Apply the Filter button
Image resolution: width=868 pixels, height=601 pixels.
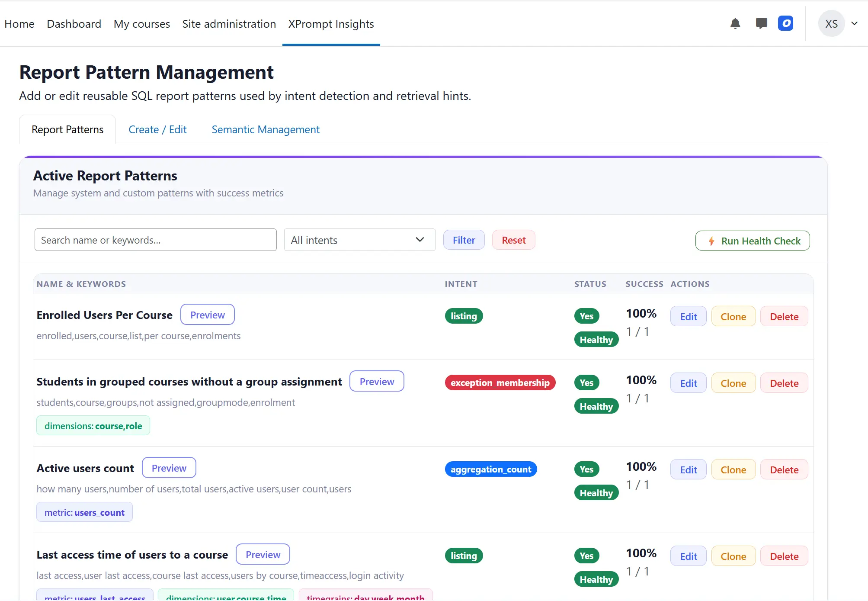coord(464,240)
